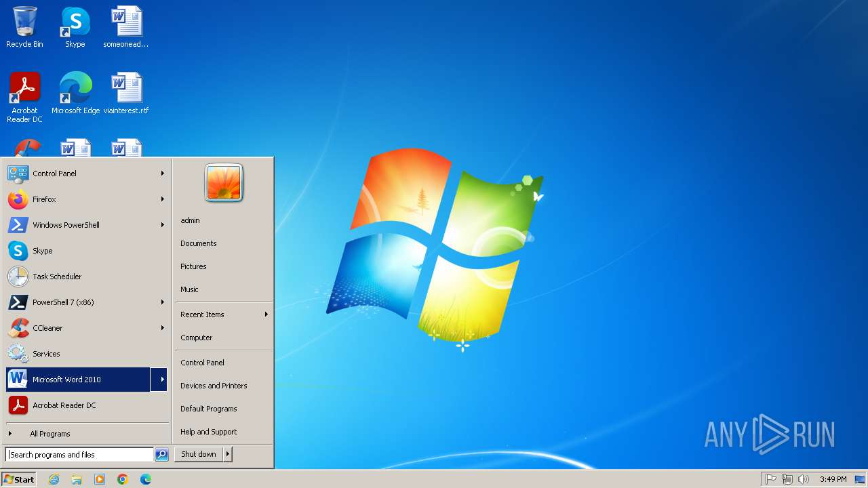Open Acrobat Reader DC from Start menu list
The image size is (868, 488).
87,405
